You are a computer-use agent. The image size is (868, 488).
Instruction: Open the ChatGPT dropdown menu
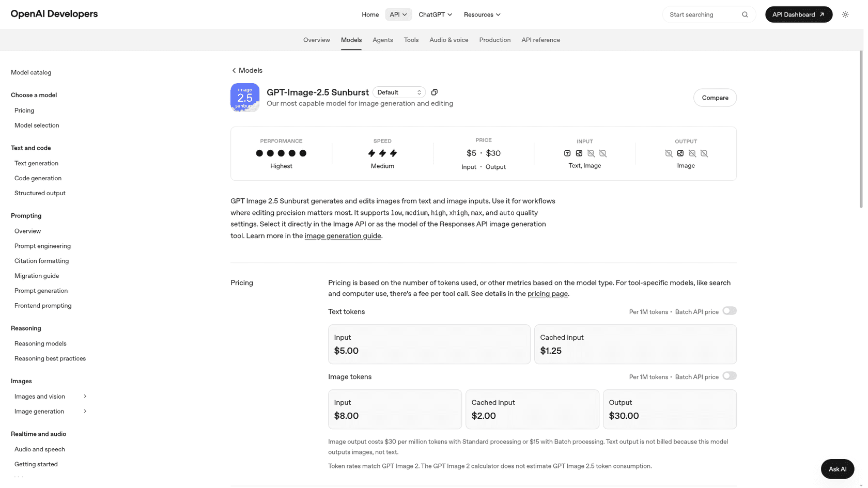click(435, 14)
